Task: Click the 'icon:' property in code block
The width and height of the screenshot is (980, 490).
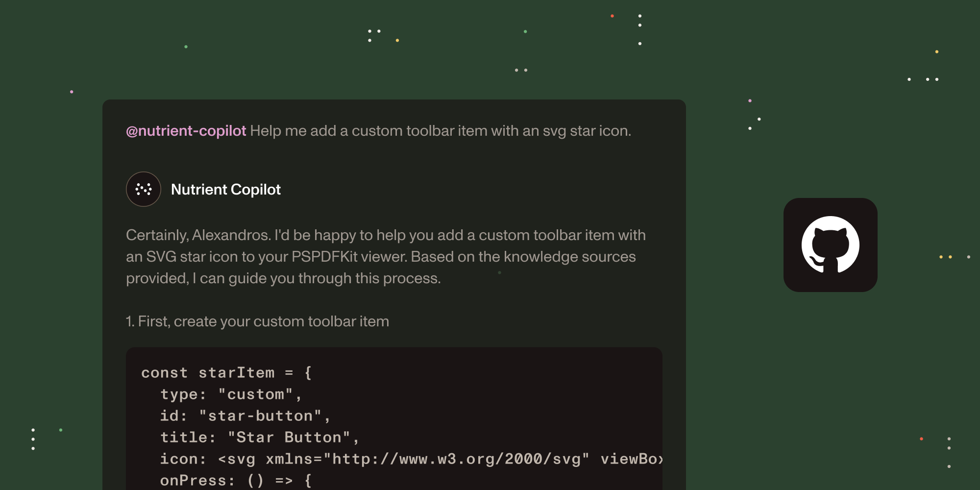Action: coord(183,459)
